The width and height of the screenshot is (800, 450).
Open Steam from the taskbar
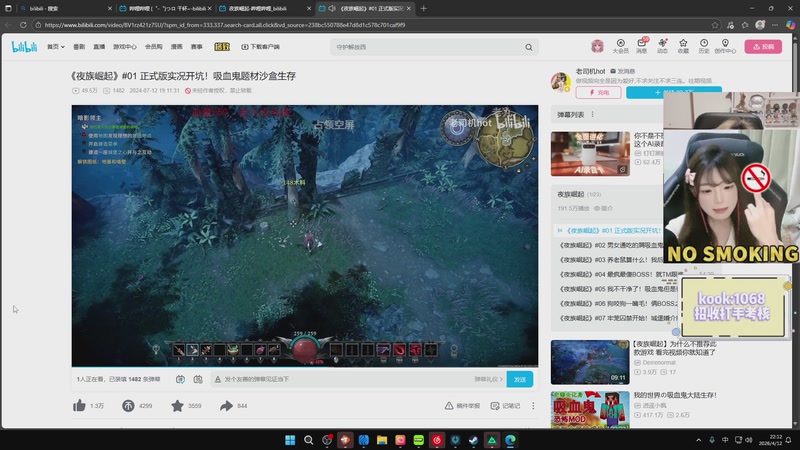473,440
